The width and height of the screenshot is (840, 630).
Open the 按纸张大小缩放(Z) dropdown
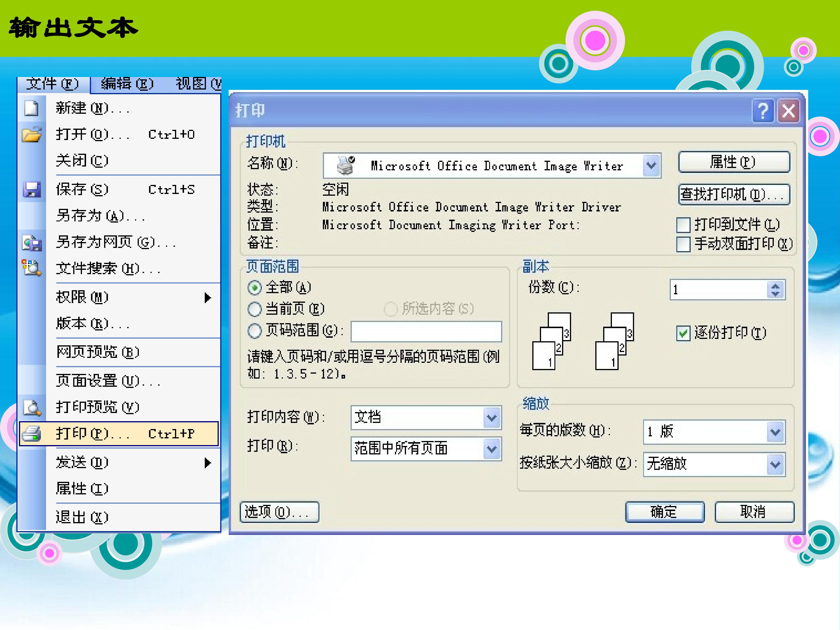tap(776, 464)
